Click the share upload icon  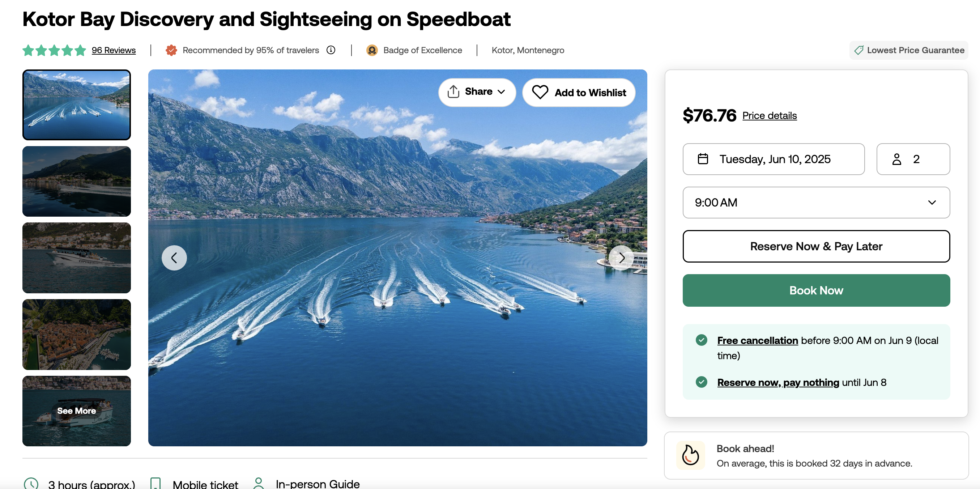click(453, 92)
